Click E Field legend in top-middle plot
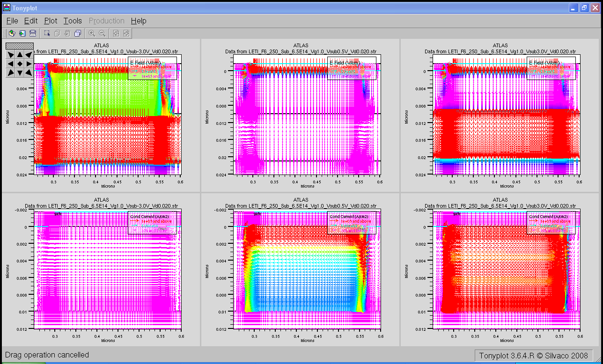 [x=352, y=68]
